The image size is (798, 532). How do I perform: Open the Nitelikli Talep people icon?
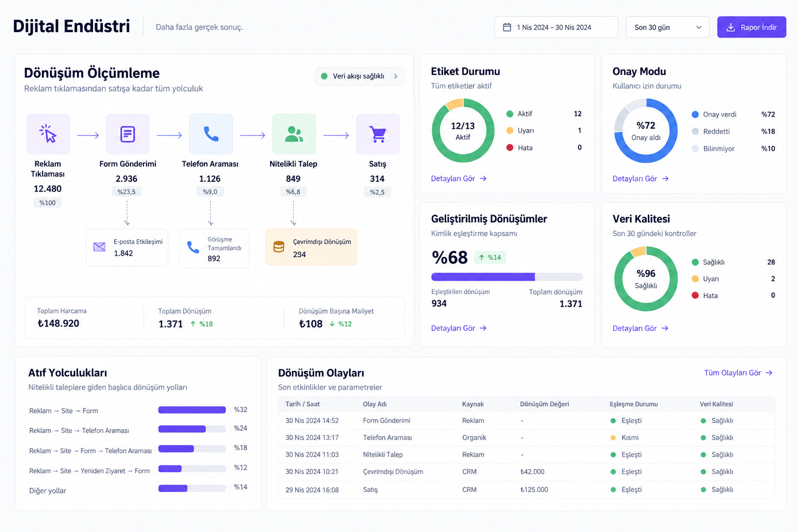[294, 134]
